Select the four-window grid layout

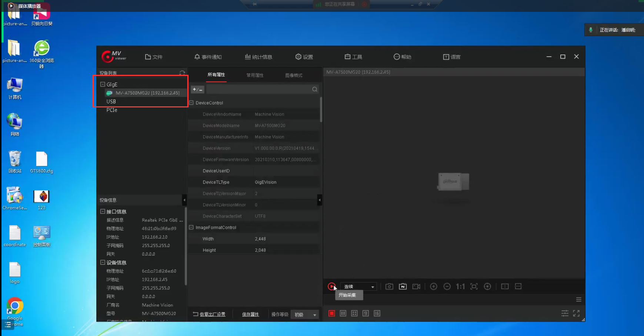coord(354,313)
